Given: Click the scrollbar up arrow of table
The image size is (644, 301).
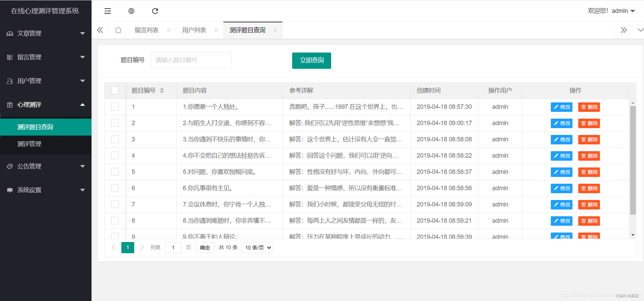Looking at the screenshot, I should tap(633, 102).
